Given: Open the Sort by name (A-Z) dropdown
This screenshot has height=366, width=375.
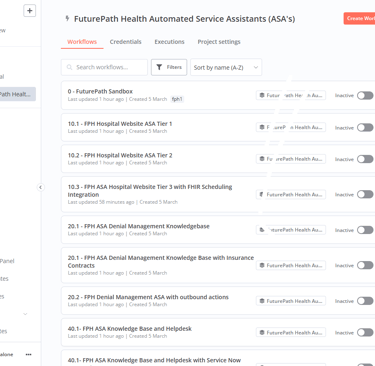Looking at the screenshot, I should pos(226,67).
